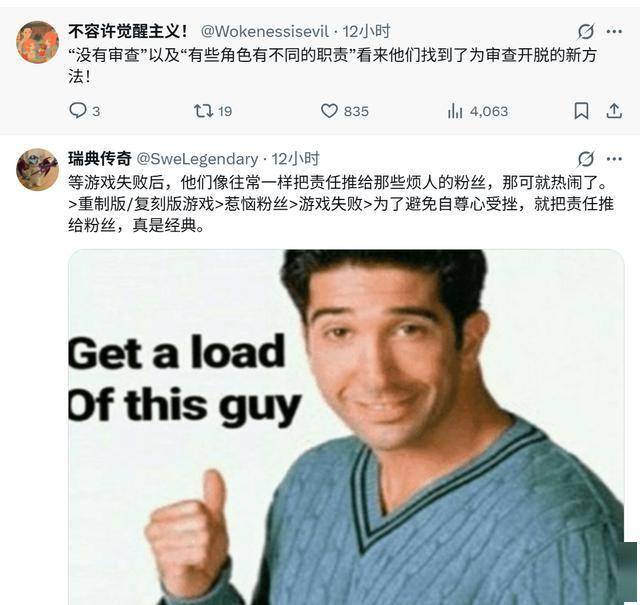Open more options on SweLegendary's tweet

click(614, 159)
